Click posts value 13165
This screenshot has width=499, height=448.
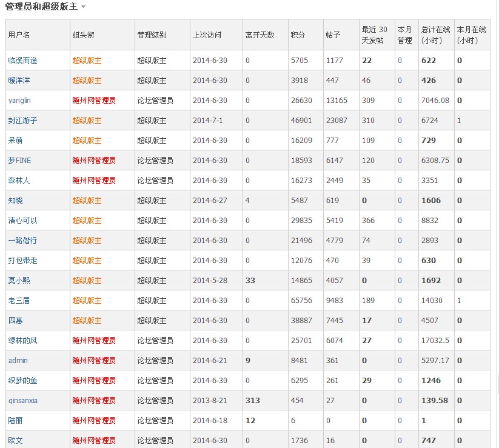point(337,101)
